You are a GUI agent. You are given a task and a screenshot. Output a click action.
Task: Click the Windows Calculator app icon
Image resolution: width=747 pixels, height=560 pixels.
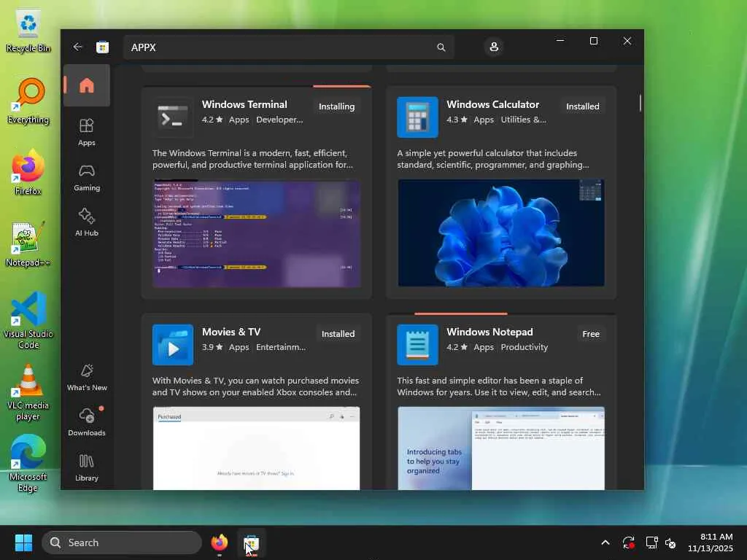tap(417, 117)
